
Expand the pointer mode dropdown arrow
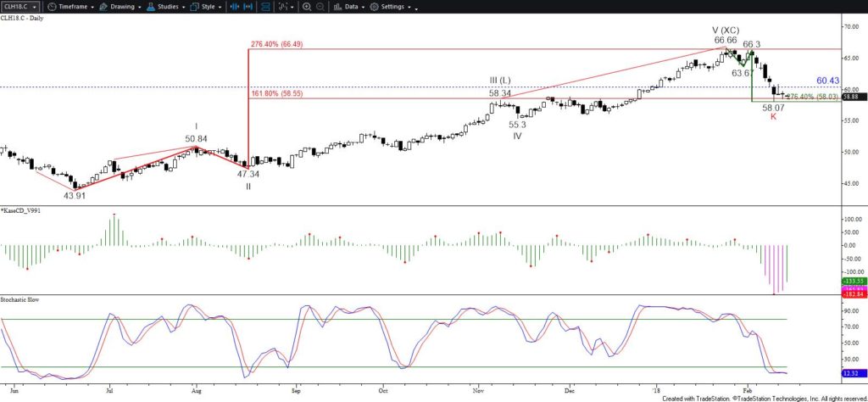(294, 7)
